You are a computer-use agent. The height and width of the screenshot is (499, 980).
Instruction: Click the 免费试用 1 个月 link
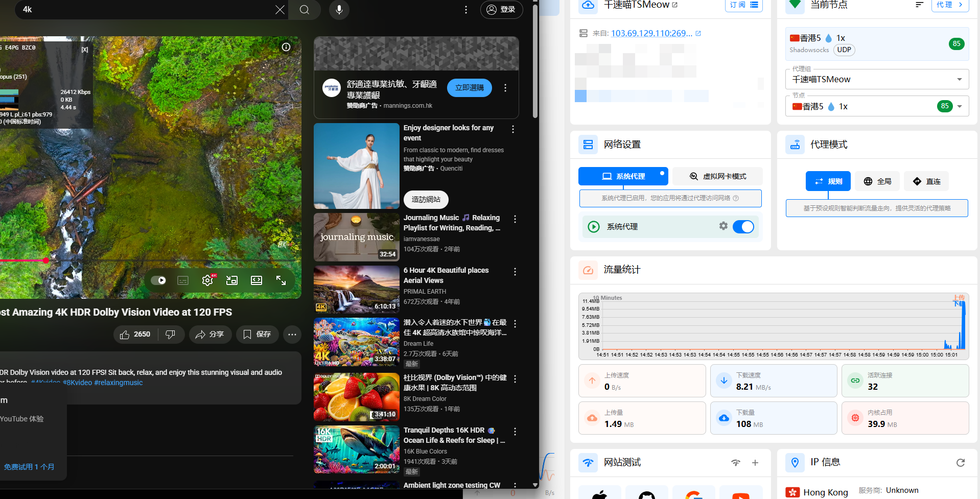click(29, 467)
